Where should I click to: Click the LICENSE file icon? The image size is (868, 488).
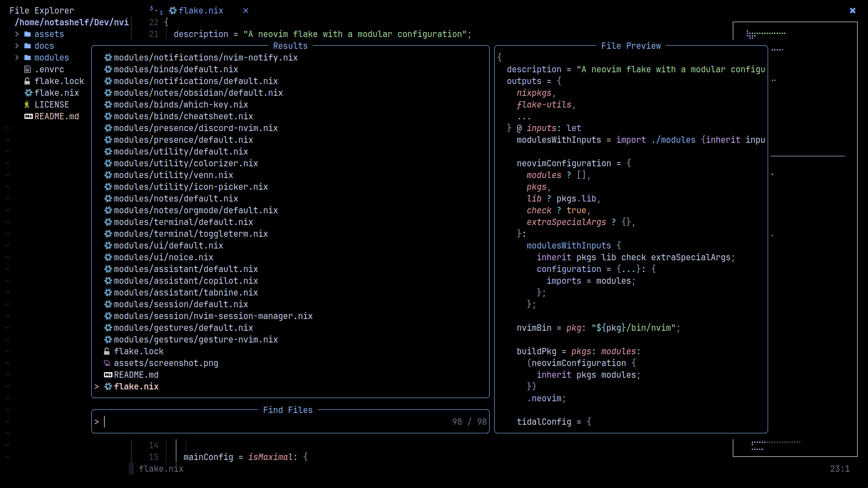[x=27, y=105]
